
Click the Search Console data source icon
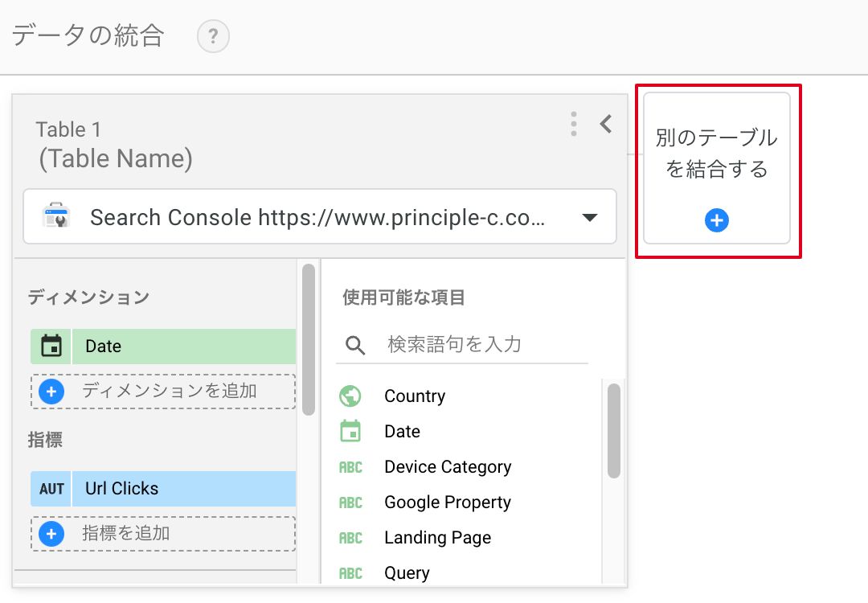[x=57, y=217]
